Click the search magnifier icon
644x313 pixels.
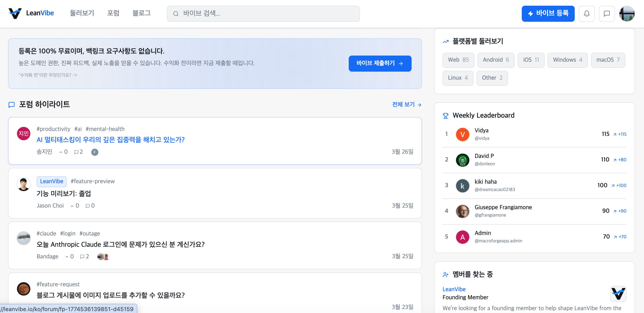tap(176, 13)
